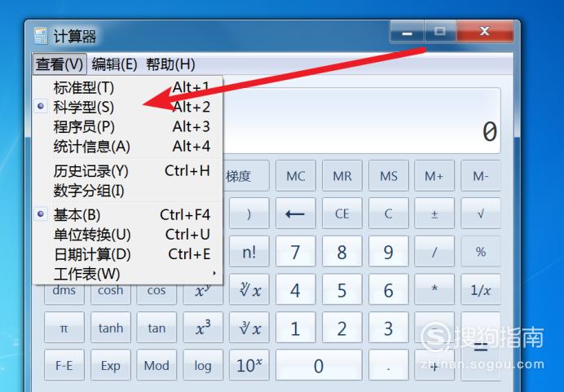This screenshot has width=564, height=392.
Task: Click the digit 9 key
Action: pos(389,252)
